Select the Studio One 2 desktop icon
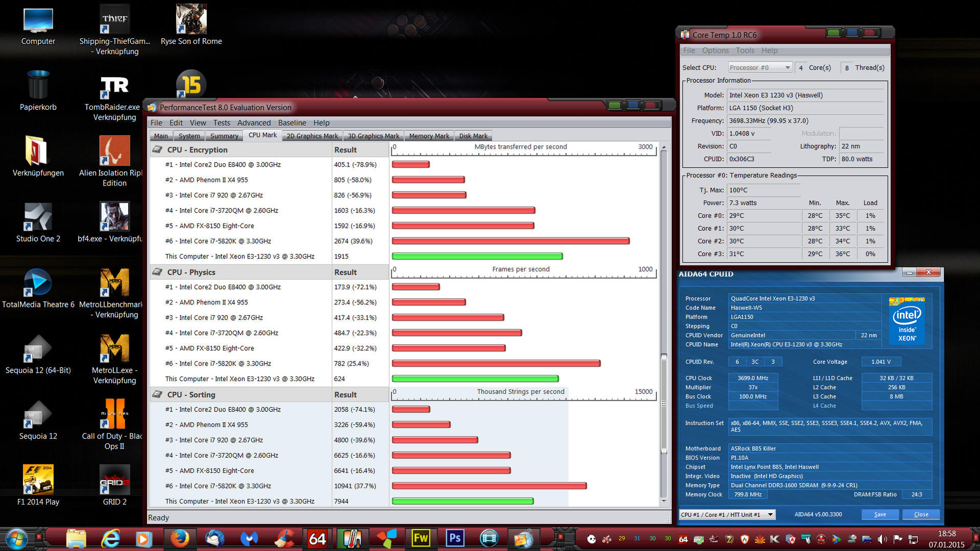980x551 pixels. click(x=38, y=223)
